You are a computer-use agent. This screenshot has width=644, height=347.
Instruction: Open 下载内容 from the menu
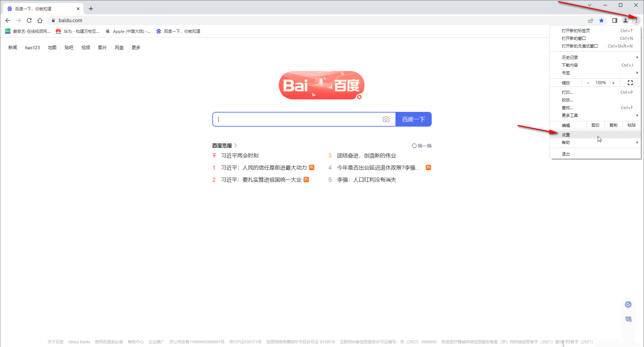pyautogui.click(x=595, y=65)
